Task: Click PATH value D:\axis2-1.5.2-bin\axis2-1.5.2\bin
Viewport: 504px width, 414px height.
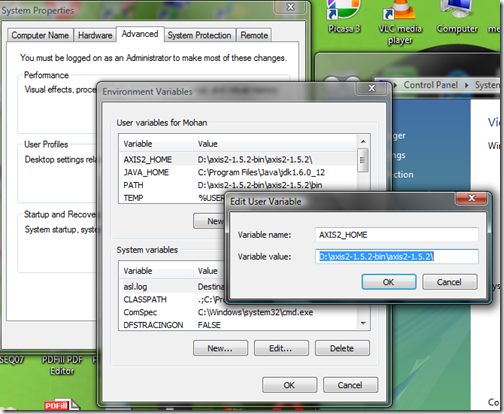Action: [260, 185]
